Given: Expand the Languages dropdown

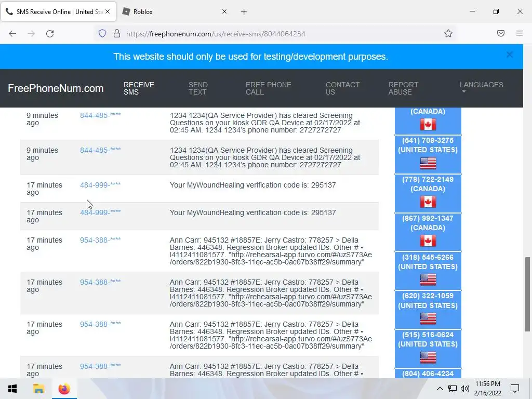Looking at the screenshot, I should coord(482,87).
